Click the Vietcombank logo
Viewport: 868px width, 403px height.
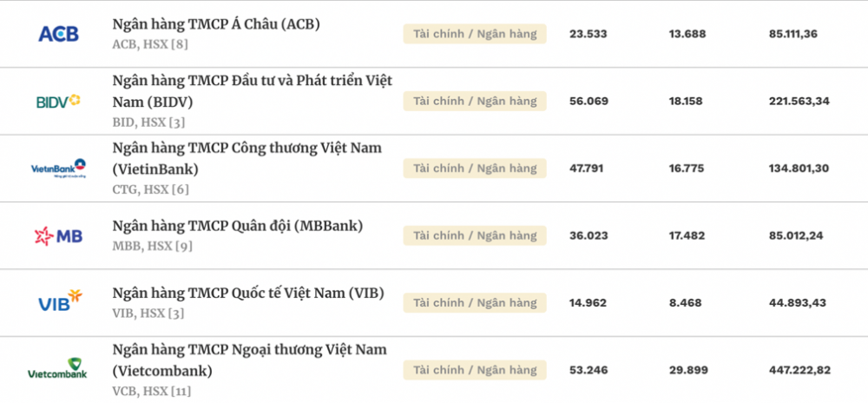[x=57, y=368]
